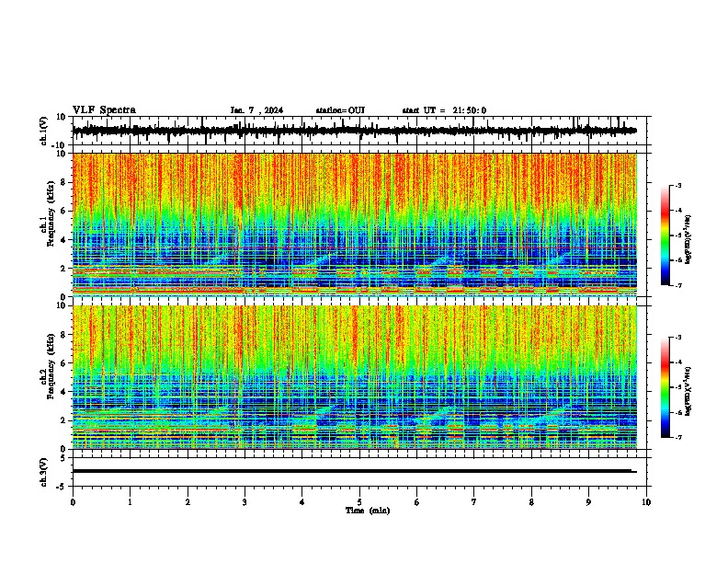
Task: Click the "6" tick on ch.1 frequency axis
Action: tap(63, 211)
